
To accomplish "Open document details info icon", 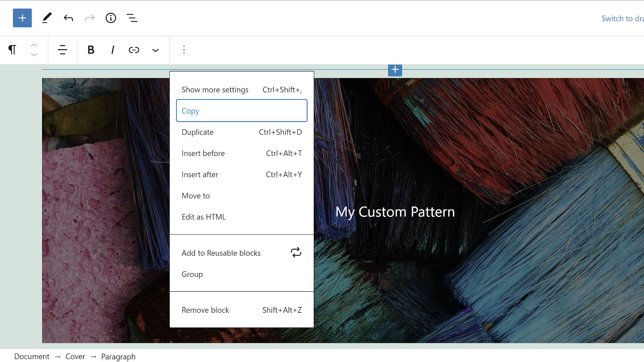I will (x=111, y=18).
